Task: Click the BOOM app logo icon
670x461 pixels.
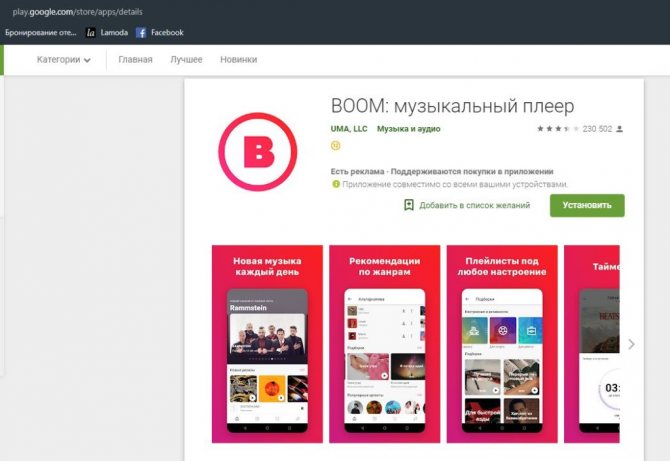Action: tap(259, 151)
